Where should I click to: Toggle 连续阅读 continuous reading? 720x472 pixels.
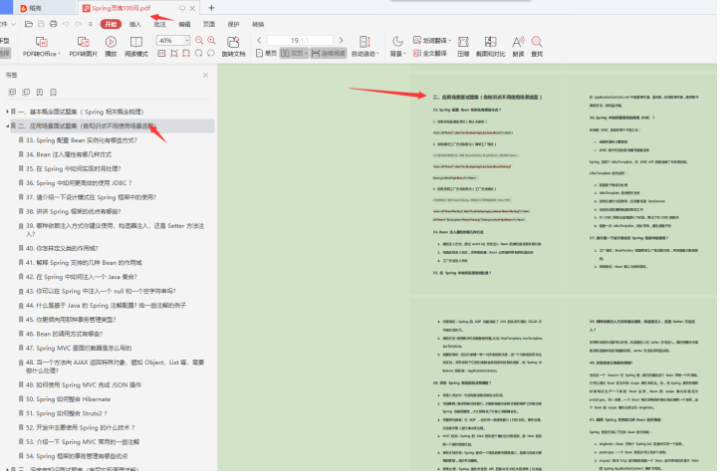(328, 53)
